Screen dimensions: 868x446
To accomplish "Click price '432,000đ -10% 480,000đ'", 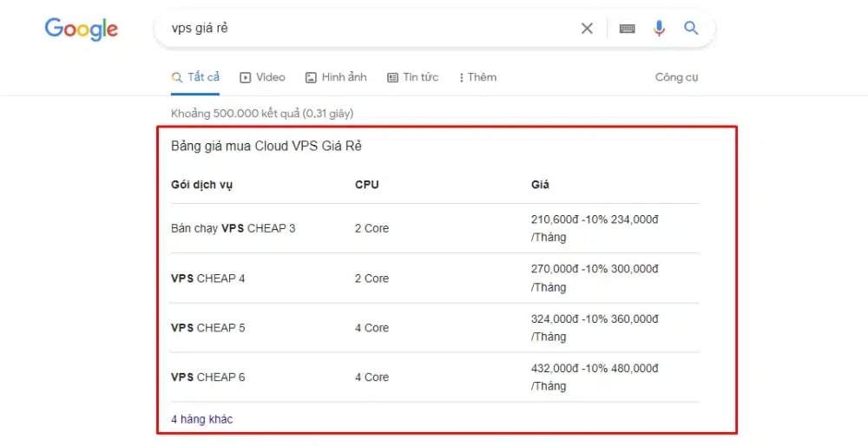I will coord(595,369).
